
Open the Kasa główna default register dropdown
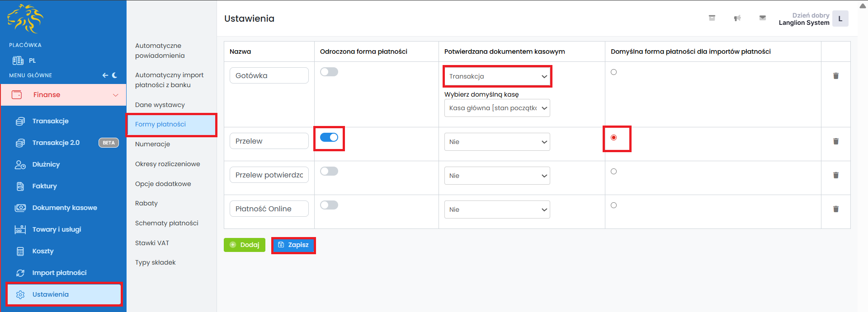(x=497, y=108)
